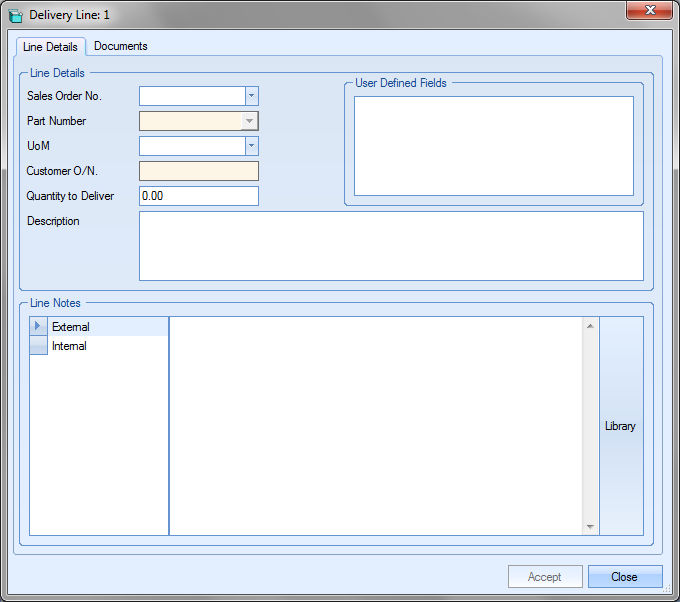
Task: Click the Delivery Line title bar icon
Action: click(x=16, y=15)
